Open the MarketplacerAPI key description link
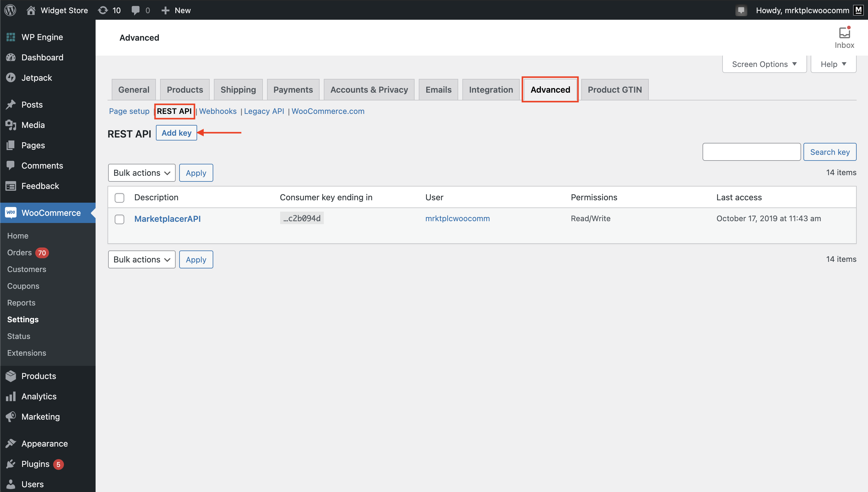Image resolution: width=868 pixels, height=492 pixels. 168,219
